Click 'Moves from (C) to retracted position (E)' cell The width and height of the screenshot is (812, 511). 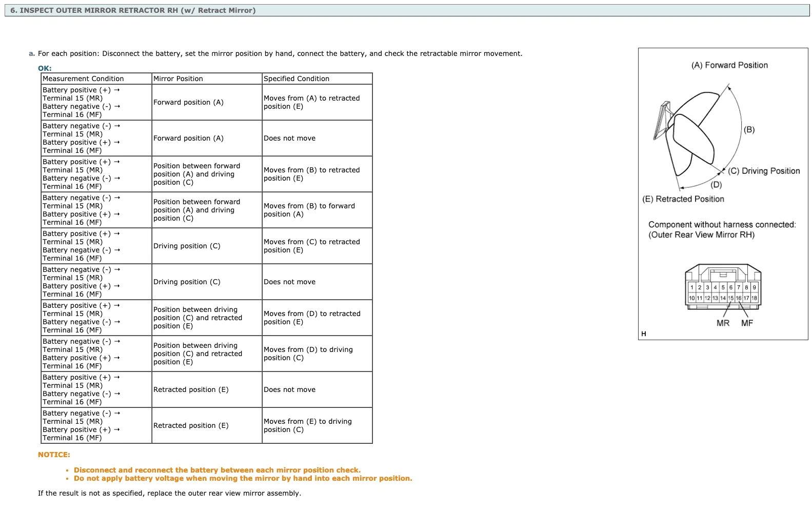coord(317,246)
